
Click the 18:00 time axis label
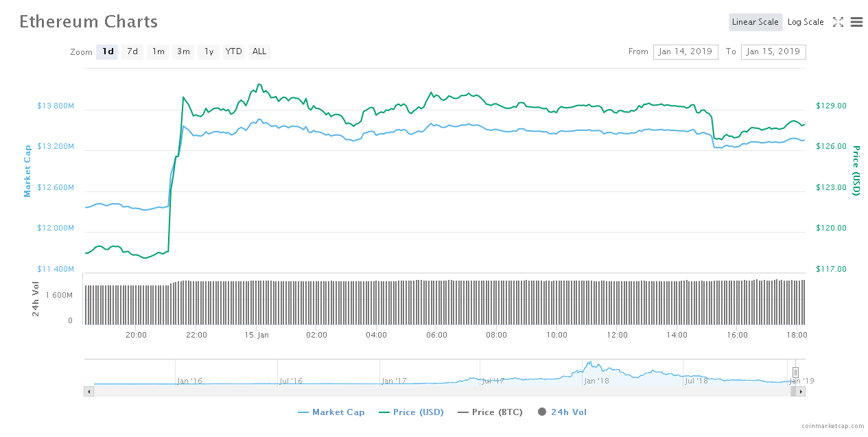pyautogui.click(x=797, y=335)
